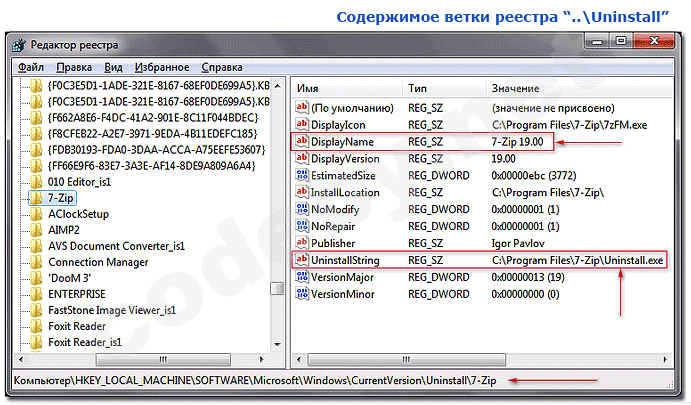This screenshot has width=691, height=405.
Task: Click the EstimatedSize DWORD value icon
Action: click(x=302, y=175)
